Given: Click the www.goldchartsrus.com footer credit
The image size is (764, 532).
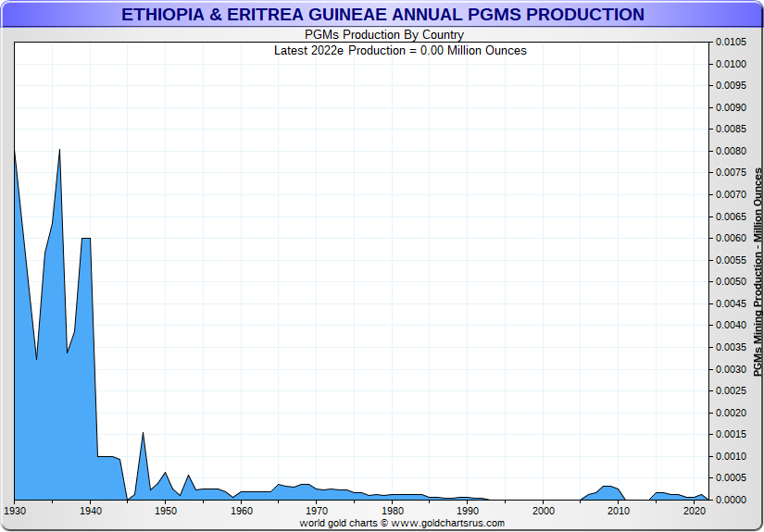Looking at the screenshot, I should point(448,524).
